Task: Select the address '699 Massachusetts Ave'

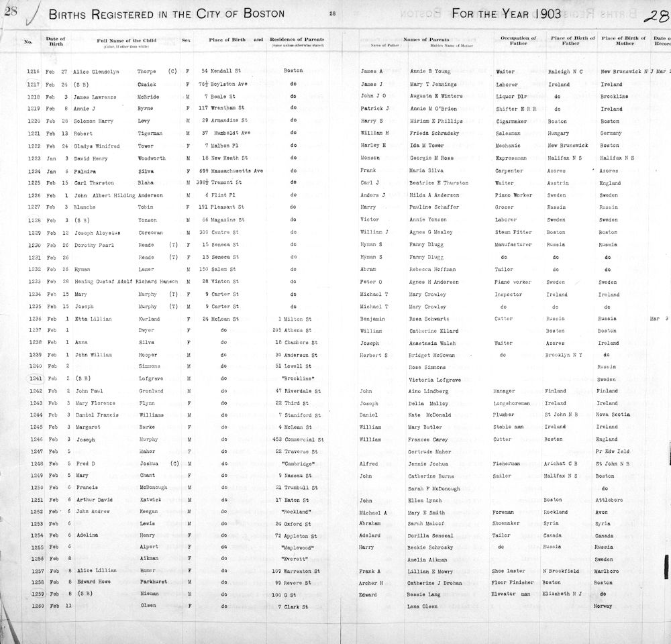Action: (x=231, y=171)
